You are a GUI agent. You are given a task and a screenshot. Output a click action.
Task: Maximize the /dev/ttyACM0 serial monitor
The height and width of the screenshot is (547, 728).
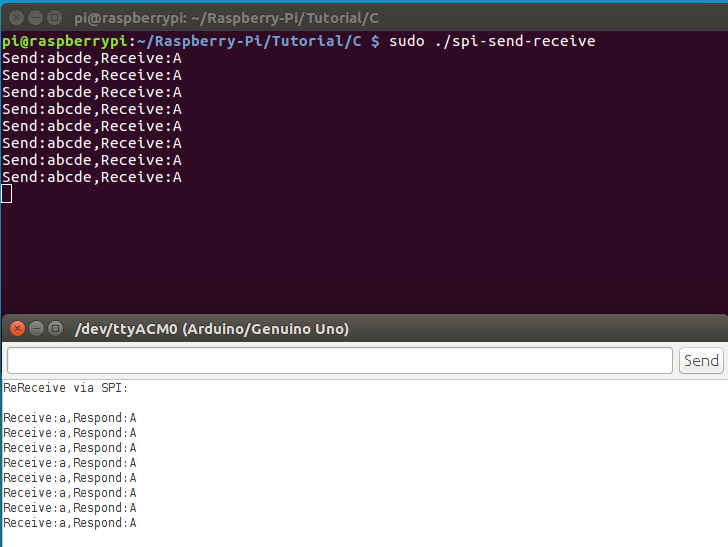point(55,329)
